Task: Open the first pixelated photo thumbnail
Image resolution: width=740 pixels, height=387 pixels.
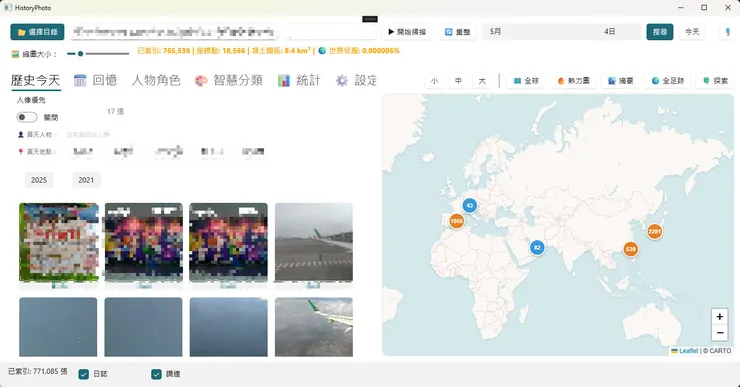Action: point(59,242)
